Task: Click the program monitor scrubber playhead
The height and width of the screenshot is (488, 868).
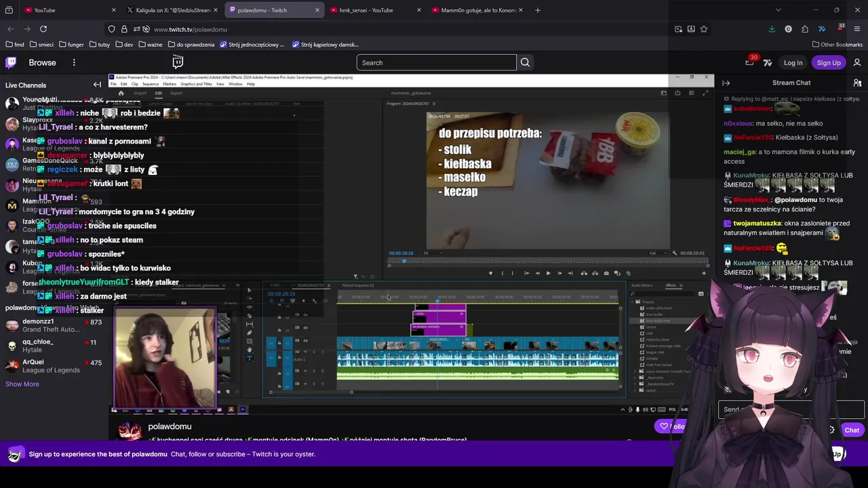Action: 403,261
